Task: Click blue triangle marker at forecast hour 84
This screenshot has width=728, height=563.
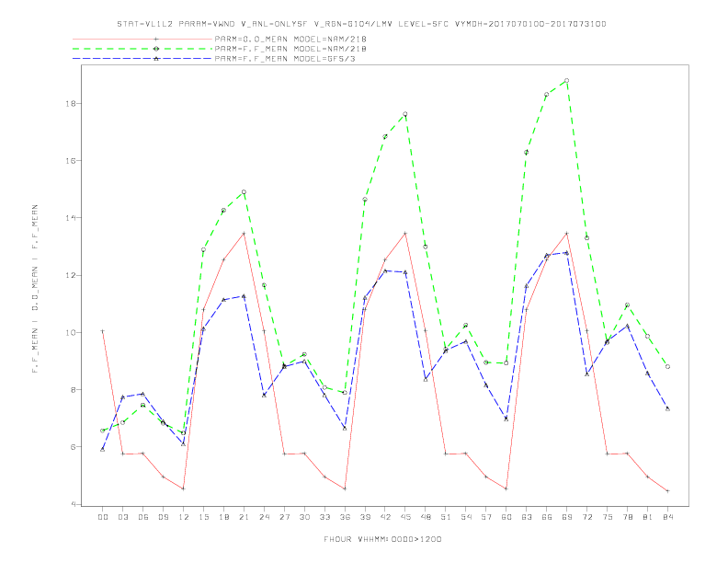Action: (667, 408)
